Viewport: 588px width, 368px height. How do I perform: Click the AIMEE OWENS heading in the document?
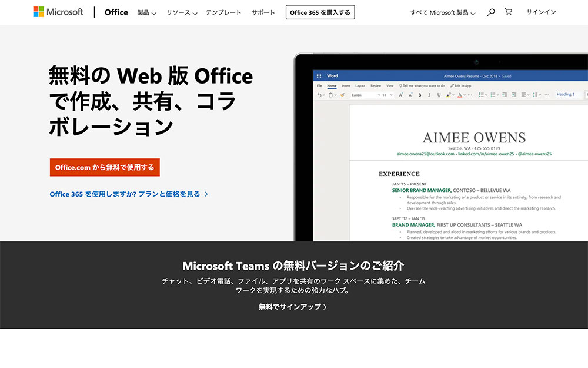[475, 138]
